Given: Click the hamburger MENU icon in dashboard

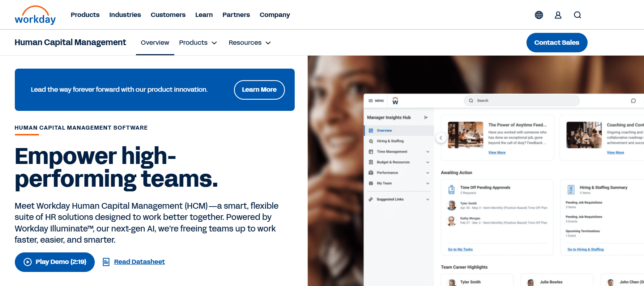Looking at the screenshot, I should pos(376,101).
